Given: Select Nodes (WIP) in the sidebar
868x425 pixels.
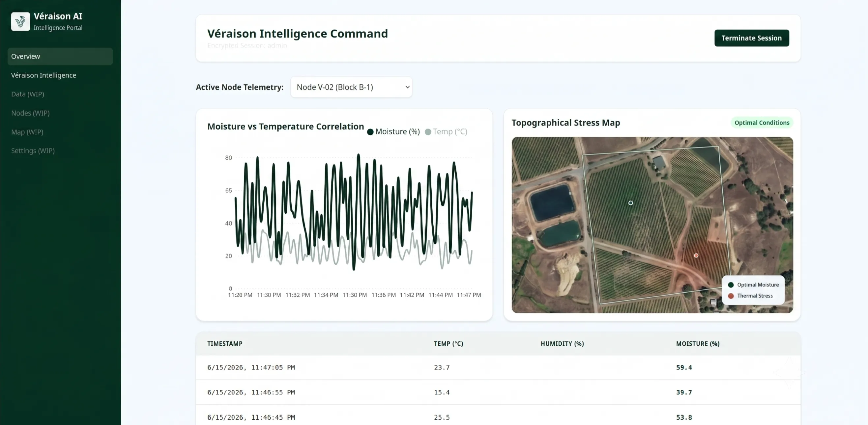Looking at the screenshot, I should coord(30,113).
